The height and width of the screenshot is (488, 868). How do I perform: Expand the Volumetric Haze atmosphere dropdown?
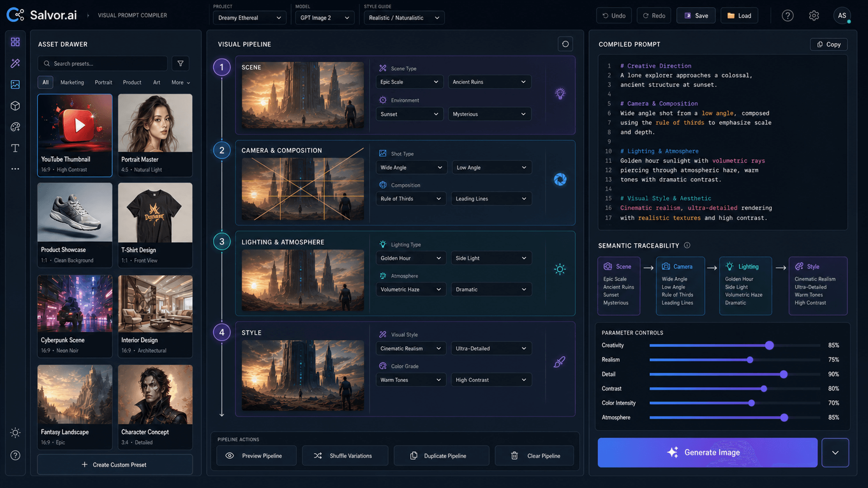(x=411, y=289)
